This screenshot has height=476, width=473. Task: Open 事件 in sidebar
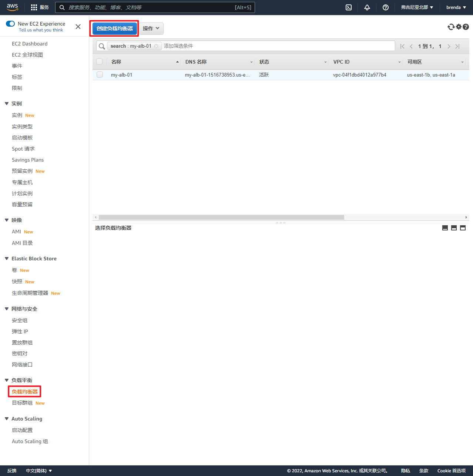click(17, 66)
